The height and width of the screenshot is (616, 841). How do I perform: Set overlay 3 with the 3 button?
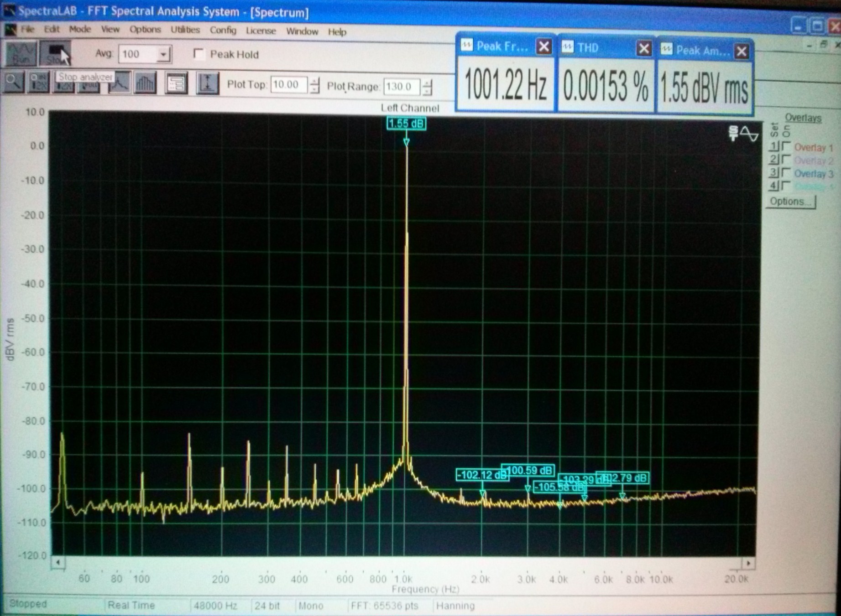point(774,172)
